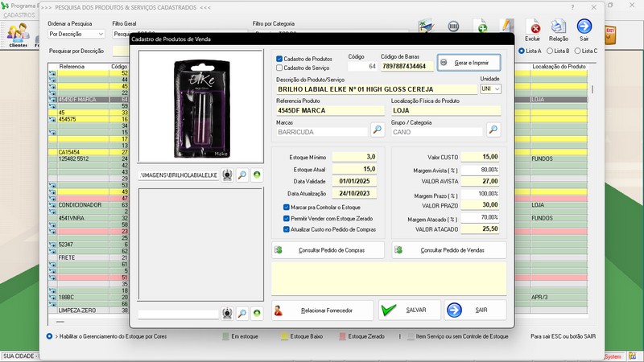Click webcam icon below the empty image box
This screenshot has height=362, width=644.
tap(227, 314)
